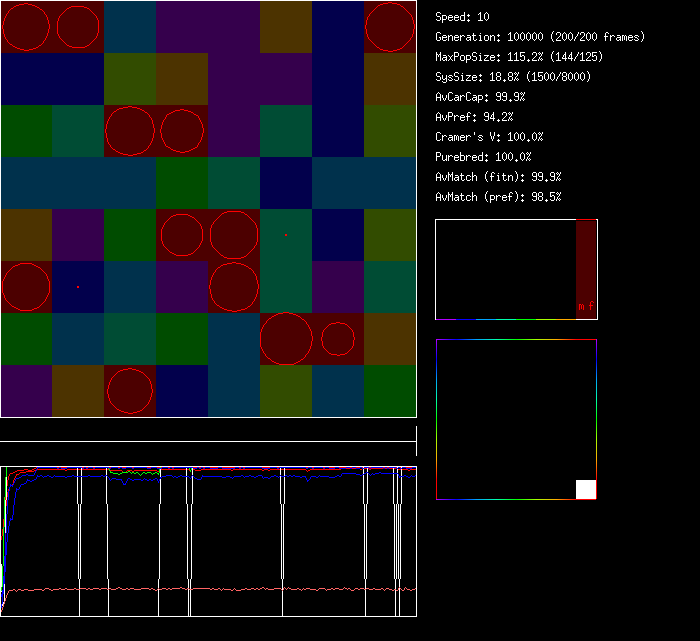Click the Cramer's V statistic
Viewport: 700px width, 641px height.
point(489,137)
